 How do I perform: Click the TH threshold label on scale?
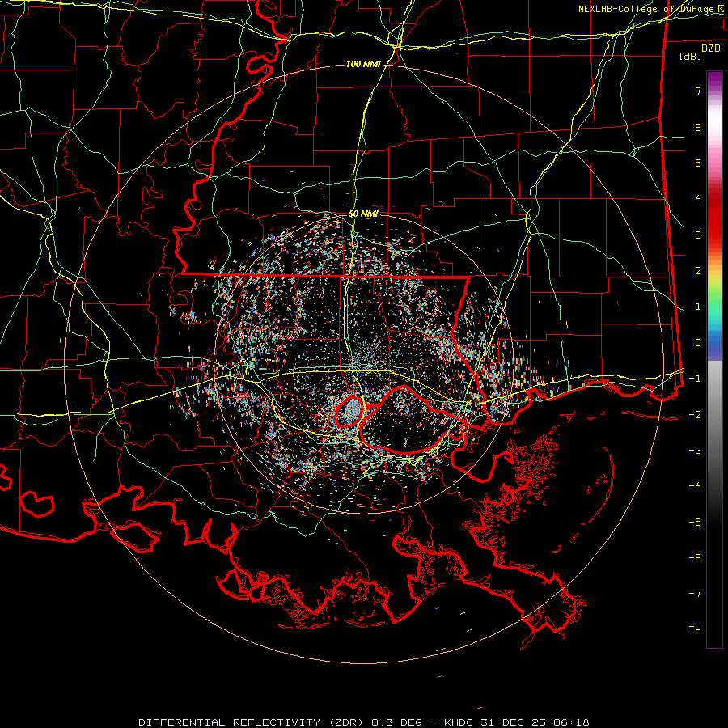tap(695, 630)
